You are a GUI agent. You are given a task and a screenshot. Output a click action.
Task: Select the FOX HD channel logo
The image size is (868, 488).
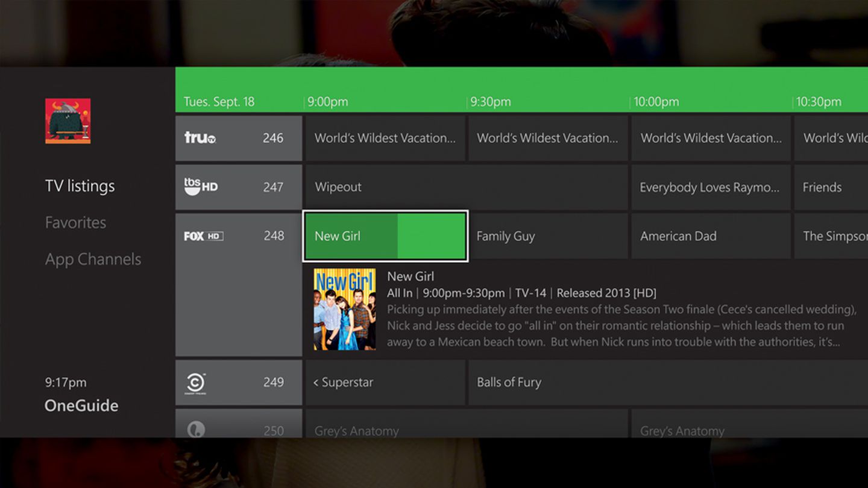pyautogui.click(x=202, y=236)
